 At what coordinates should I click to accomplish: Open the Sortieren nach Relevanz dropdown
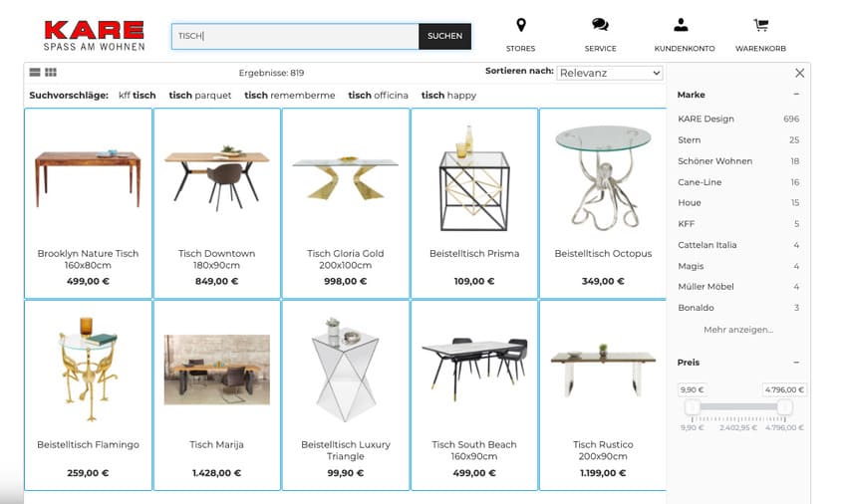pos(610,73)
